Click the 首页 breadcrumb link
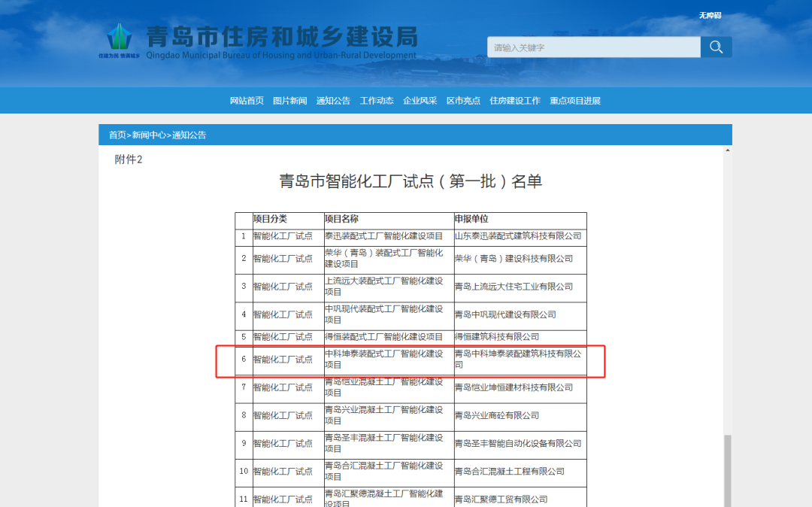Image resolution: width=812 pixels, height=507 pixels. (x=117, y=135)
